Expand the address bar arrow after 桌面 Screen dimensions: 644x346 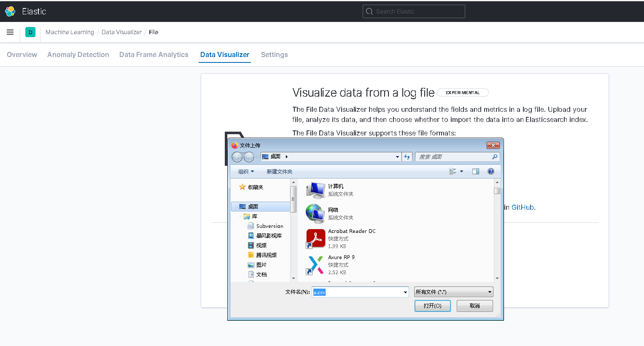[287, 157]
